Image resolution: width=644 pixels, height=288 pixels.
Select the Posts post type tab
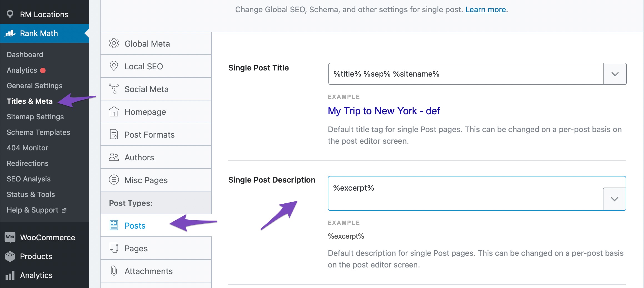135,226
